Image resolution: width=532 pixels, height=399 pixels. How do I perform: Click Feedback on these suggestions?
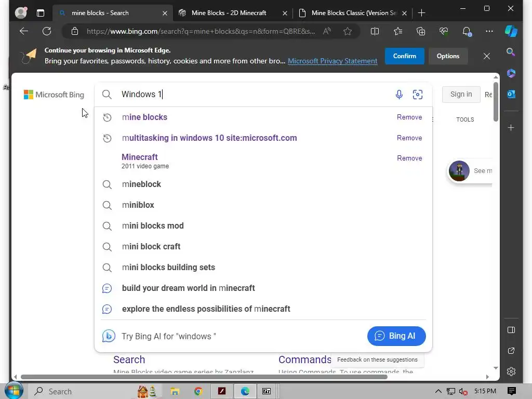[x=377, y=360]
